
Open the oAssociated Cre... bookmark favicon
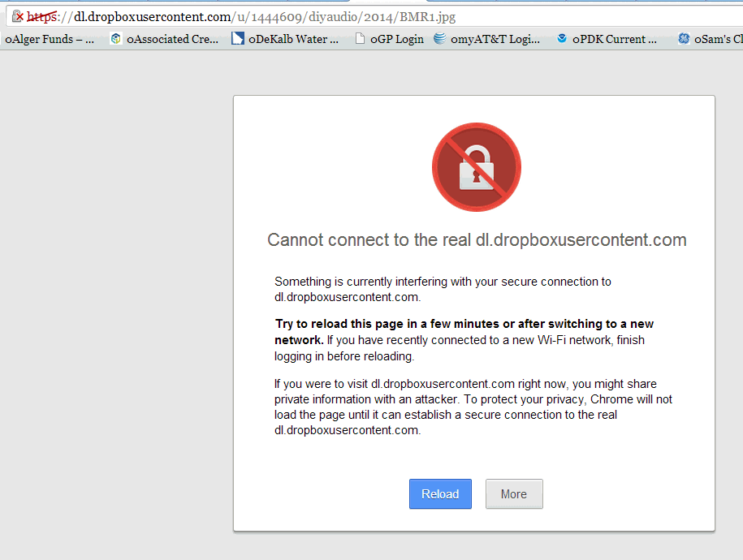(x=115, y=38)
